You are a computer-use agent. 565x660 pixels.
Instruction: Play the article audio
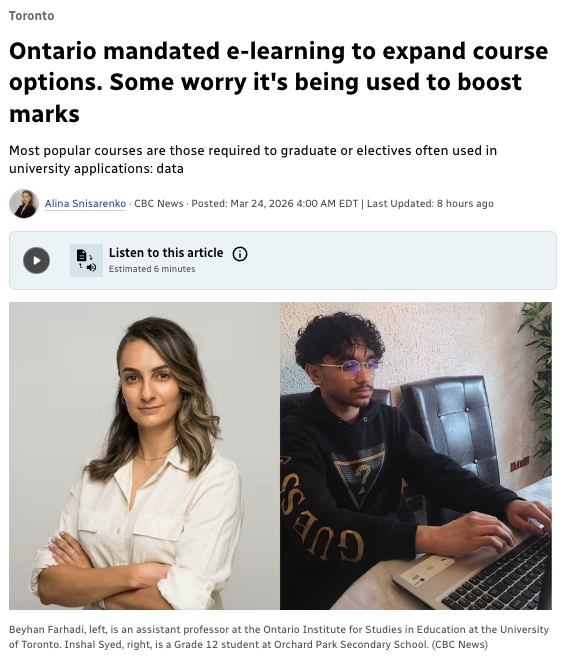36,260
